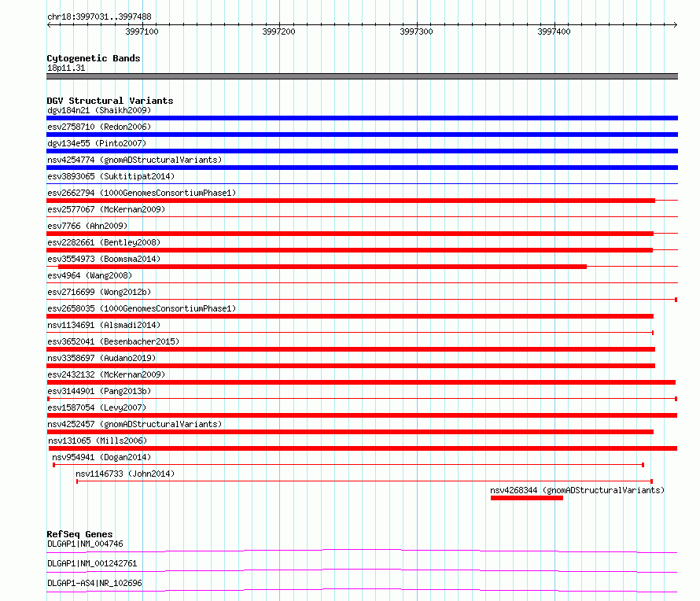This screenshot has height=601, width=700.
Task: Click the gray 18p11.31 cytoband bar
Action: point(362,76)
